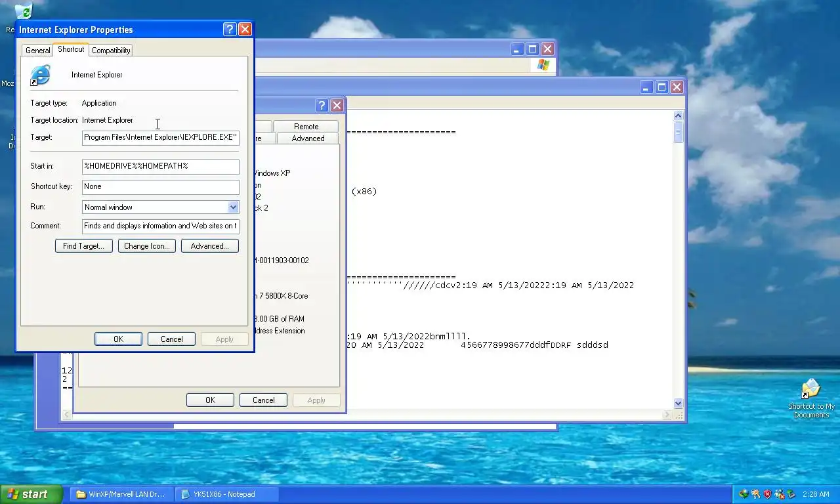Click the Windows flag logo in the background window
The image size is (840, 504).
pyautogui.click(x=543, y=65)
